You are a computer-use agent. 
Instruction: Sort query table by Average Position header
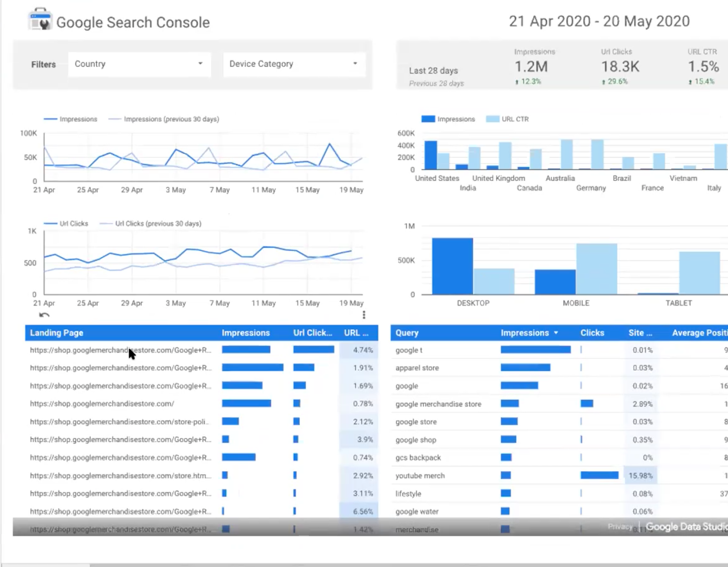coord(700,333)
